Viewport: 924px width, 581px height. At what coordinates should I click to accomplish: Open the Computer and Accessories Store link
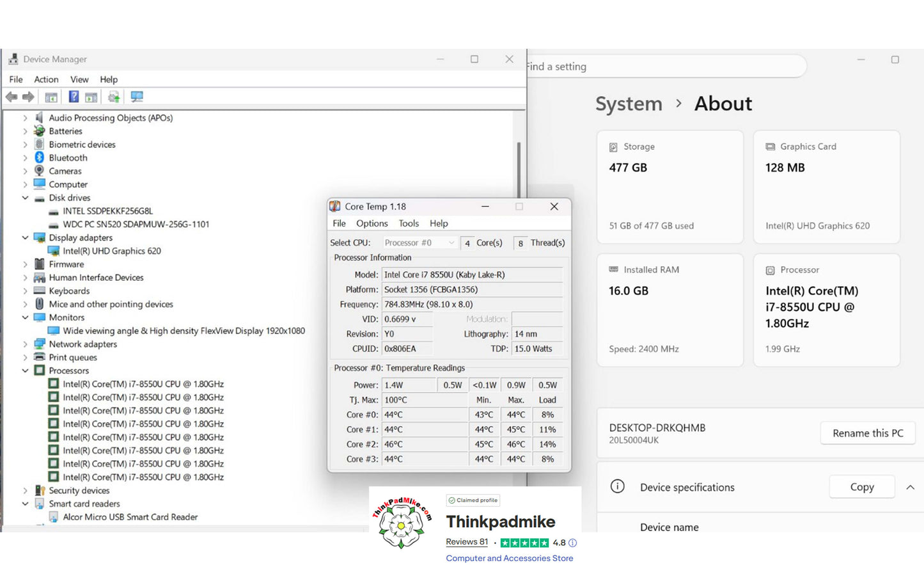click(x=510, y=558)
